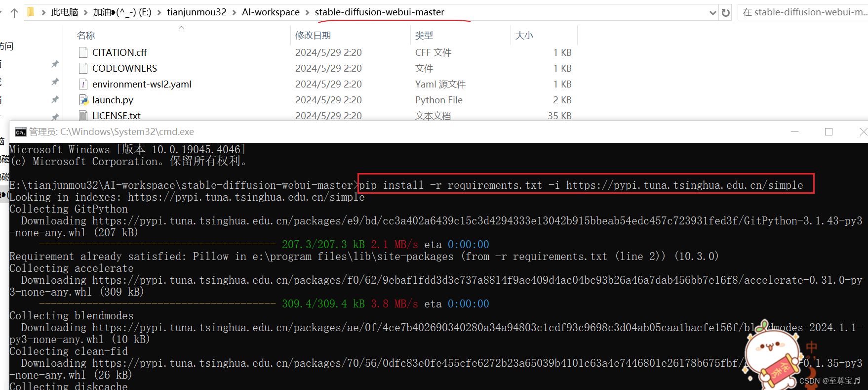Click the 'Collecting clean-fid' line in cmd

pyautogui.click(x=69, y=351)
